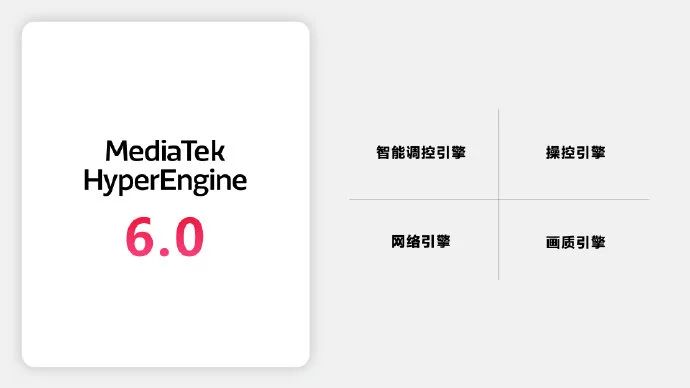Click 引擎 characters in 网络引擎

point(436,242)
